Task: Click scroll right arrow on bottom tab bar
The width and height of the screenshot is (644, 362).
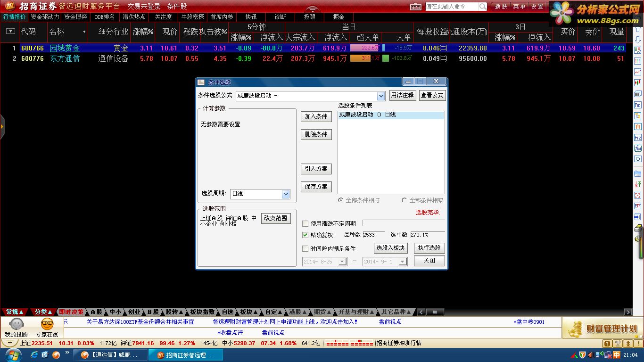Action: 628,312
